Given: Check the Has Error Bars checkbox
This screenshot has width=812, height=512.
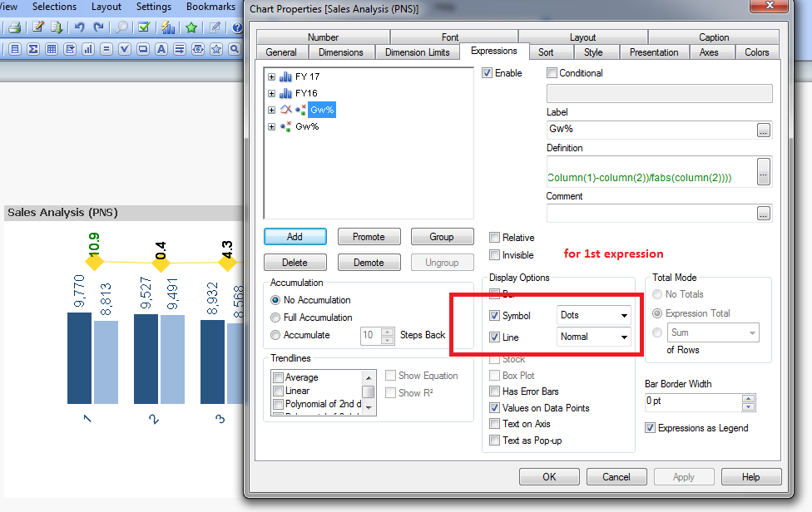Looking at the screenshot, I should click(494, 391).
